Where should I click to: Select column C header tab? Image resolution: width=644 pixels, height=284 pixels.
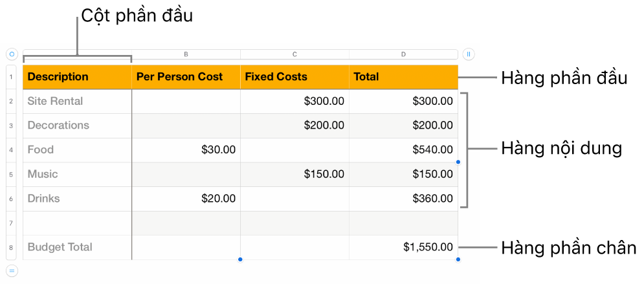[x=294, y=54]
